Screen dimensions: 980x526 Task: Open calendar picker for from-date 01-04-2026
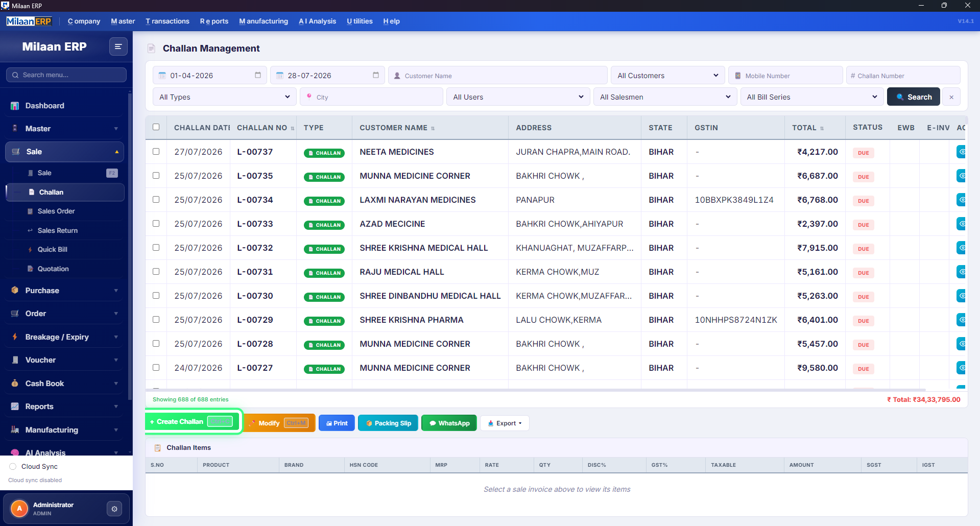[x=258, y=75]
